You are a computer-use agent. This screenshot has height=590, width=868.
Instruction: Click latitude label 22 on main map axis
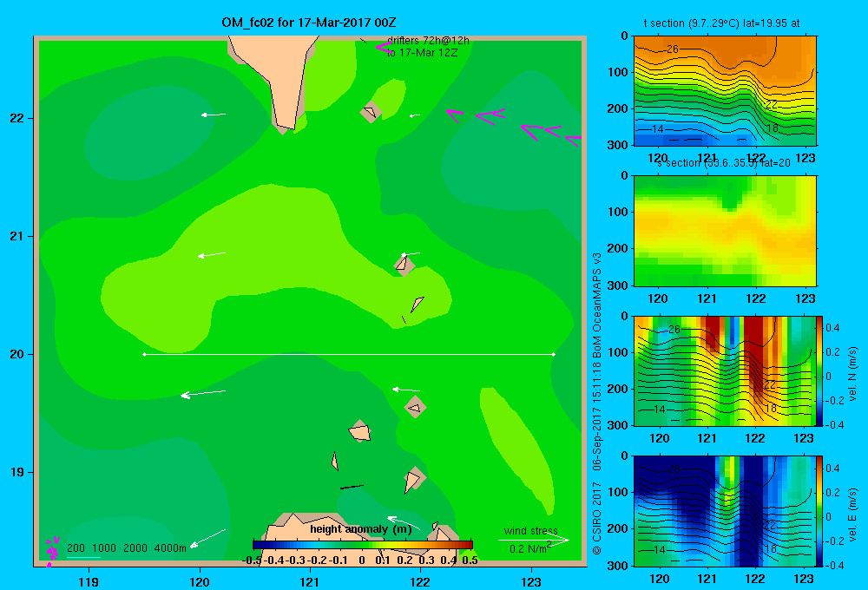point(17,118)
